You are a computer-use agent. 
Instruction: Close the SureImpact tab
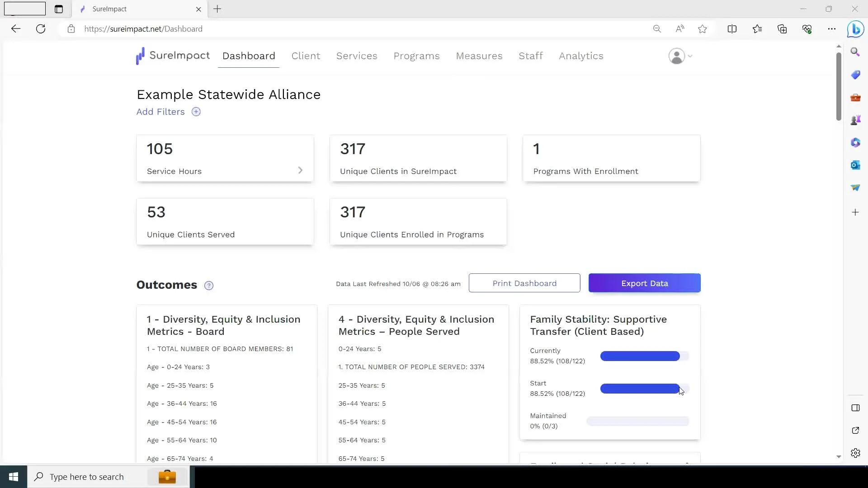[x=198, y=9]
